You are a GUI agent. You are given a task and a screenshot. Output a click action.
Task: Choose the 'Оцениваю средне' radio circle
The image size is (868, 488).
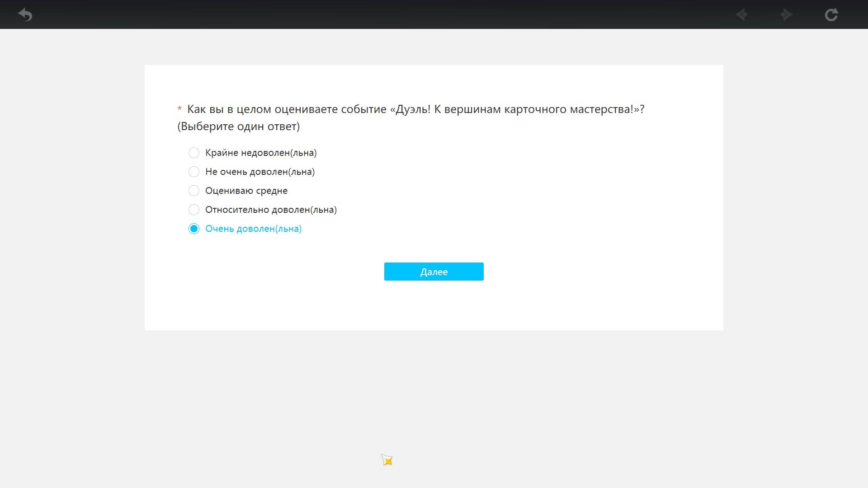[194, 191]
